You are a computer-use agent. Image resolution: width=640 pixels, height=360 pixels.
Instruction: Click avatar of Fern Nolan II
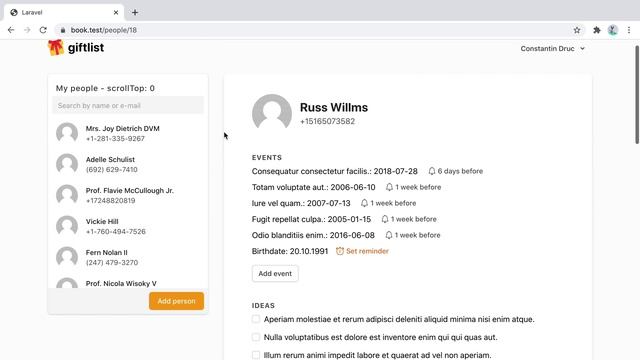[67, 257]
